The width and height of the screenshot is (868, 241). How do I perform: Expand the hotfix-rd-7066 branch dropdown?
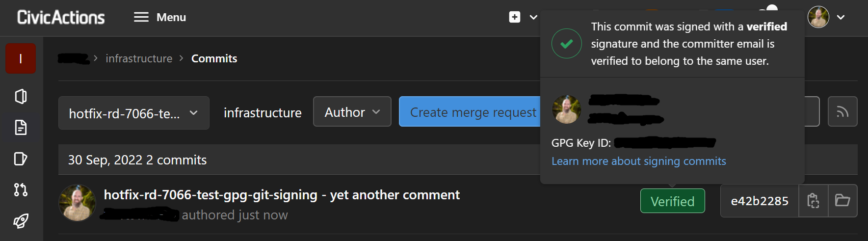coord(133,113)
